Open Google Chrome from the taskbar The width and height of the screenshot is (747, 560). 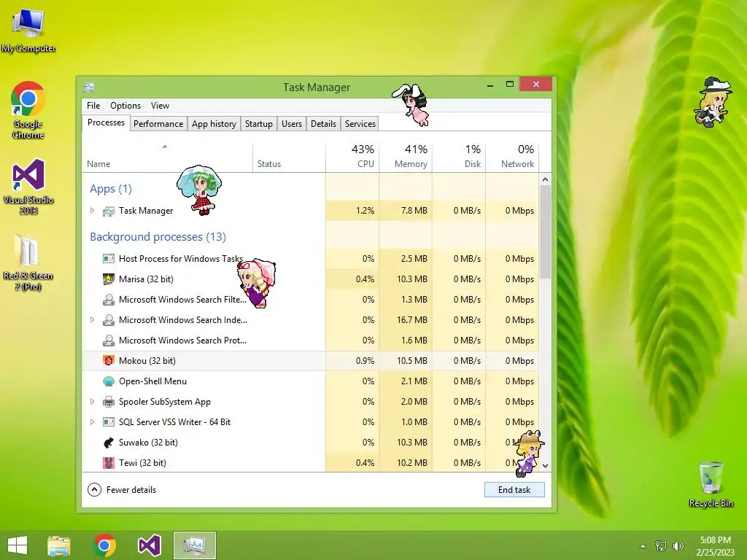coord(104,545)
